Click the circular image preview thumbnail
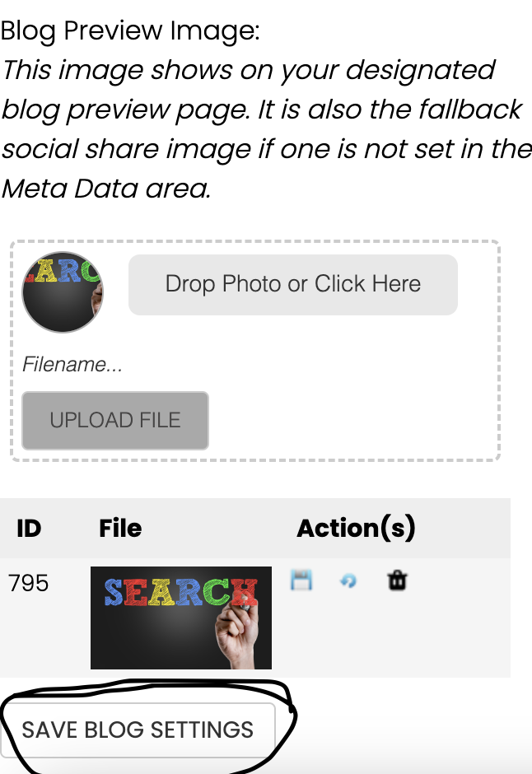 click(x=62, y=292)
